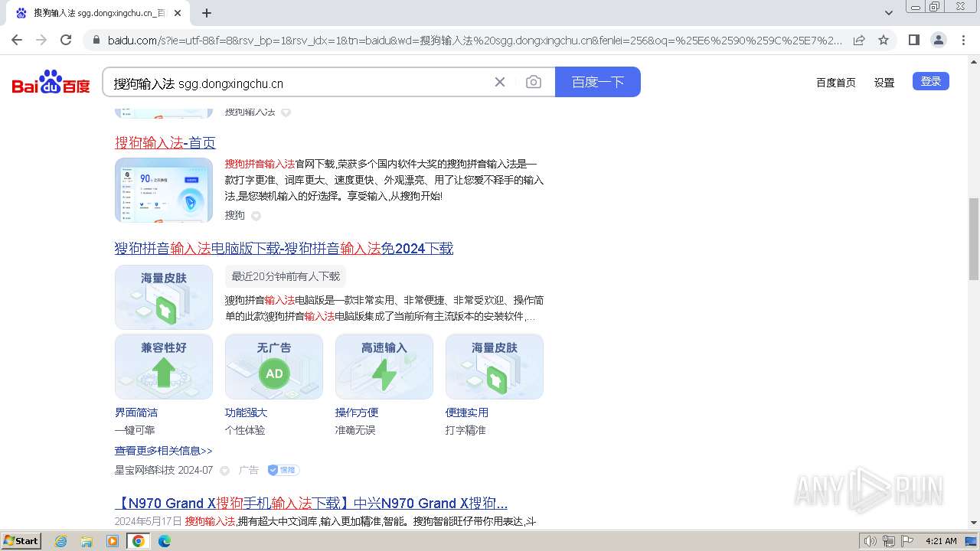Viewport: 980px width, 551px height.
Task: Click the 百度一下 search button
Action: (x=598, y=82)
